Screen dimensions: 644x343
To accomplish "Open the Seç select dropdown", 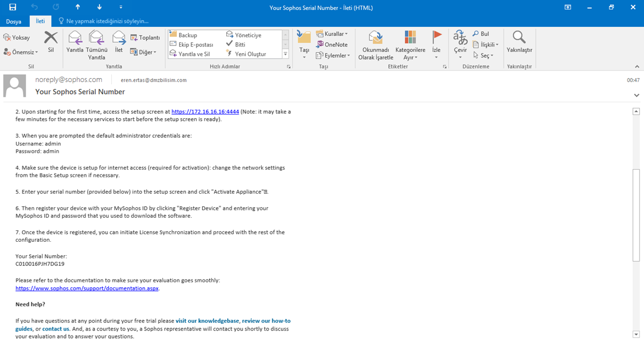I will click(x=483, y=55).
